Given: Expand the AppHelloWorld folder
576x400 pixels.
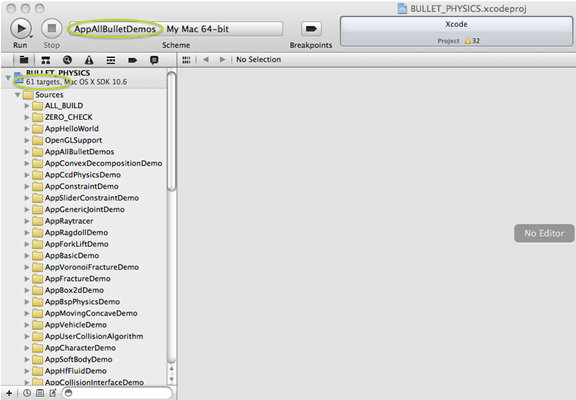Looking at the screenshot, I should 27,129.
